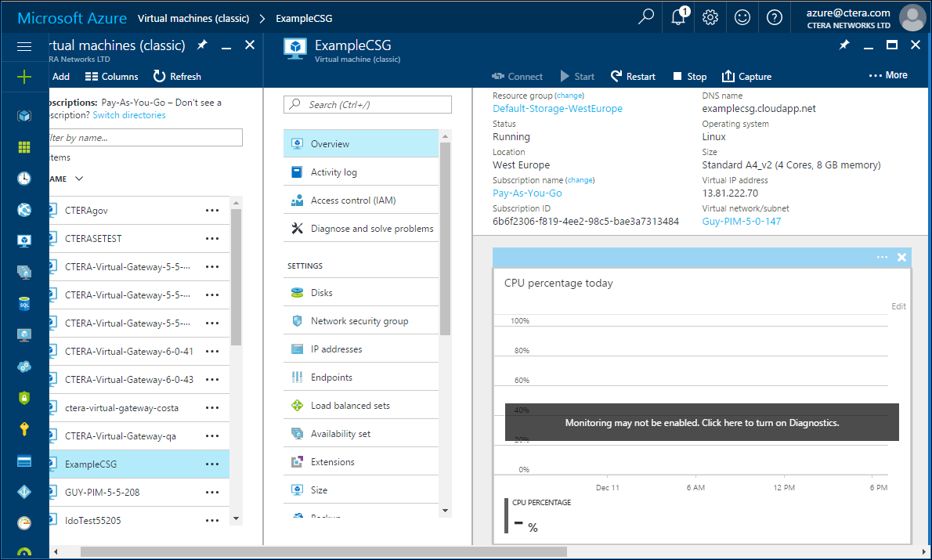Click the Restart toolbar button

pos(633,76)
